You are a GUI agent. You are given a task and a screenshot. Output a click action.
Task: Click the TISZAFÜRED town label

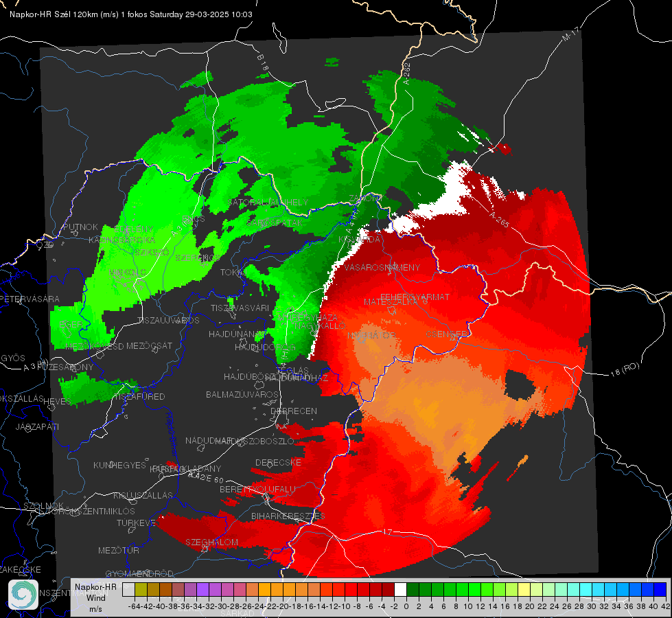pos(139,397)
